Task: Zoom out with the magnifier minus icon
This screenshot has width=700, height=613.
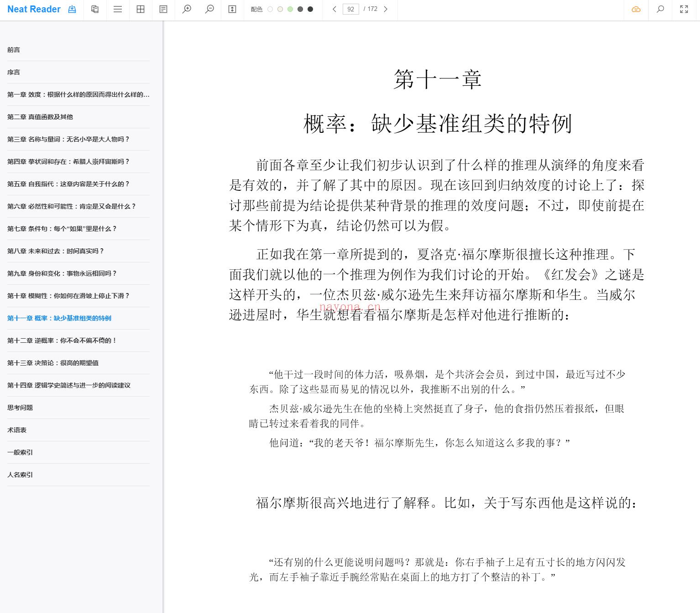Action: point(209,9)
